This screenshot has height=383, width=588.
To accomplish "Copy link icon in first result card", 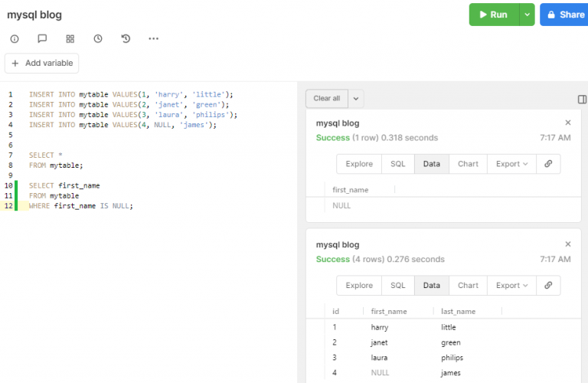I will pos(548,164).
